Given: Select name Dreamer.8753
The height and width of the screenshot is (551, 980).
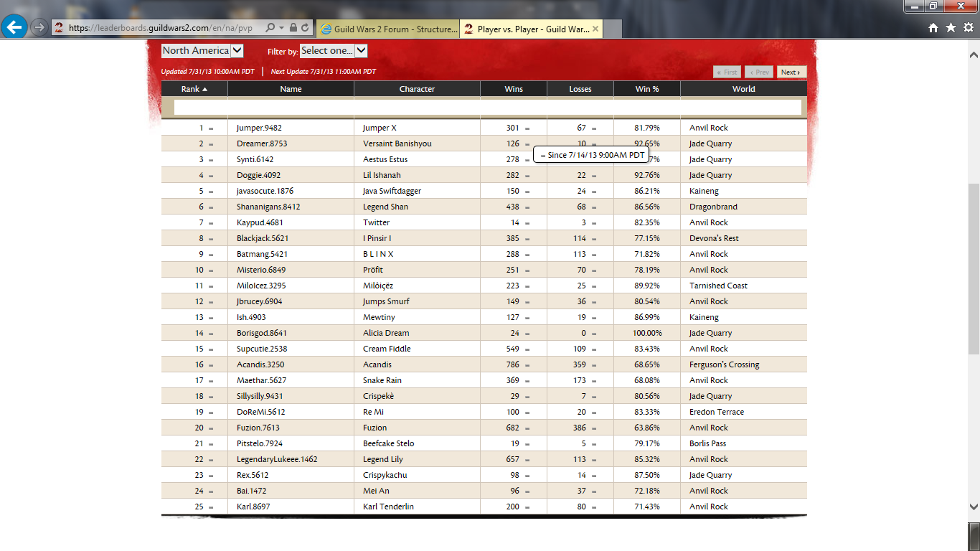Looking at the screenshot, I should [x=262, y=143].
